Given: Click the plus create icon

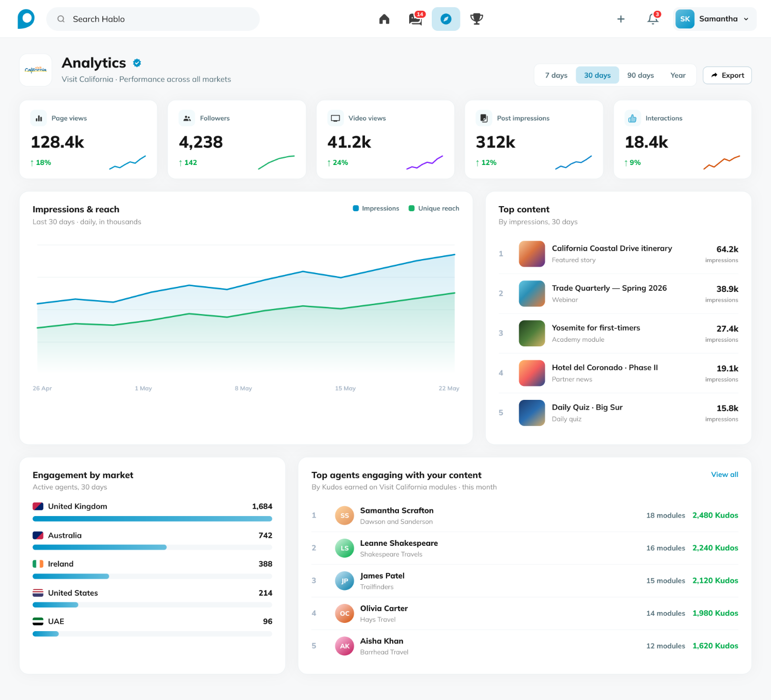Looking at the screenshot, I should coord(621,19).
